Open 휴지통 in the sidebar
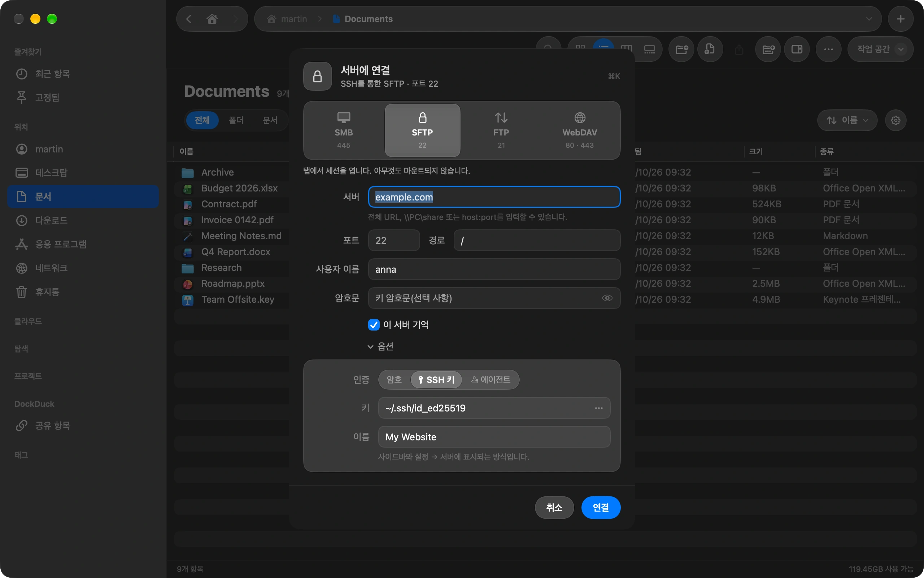 [82, 292]
